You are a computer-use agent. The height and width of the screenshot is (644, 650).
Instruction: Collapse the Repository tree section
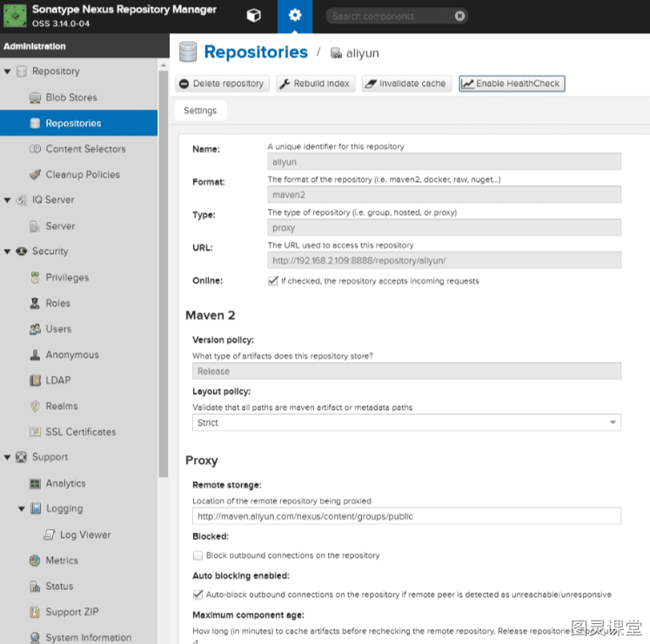(7, 71)
